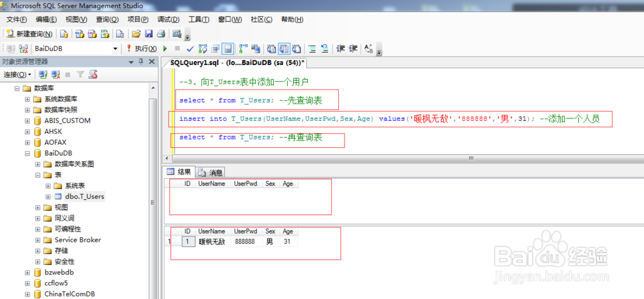Click Analysis Services DMX query icon
Screen dimensions: 644x299
(92, 34)
